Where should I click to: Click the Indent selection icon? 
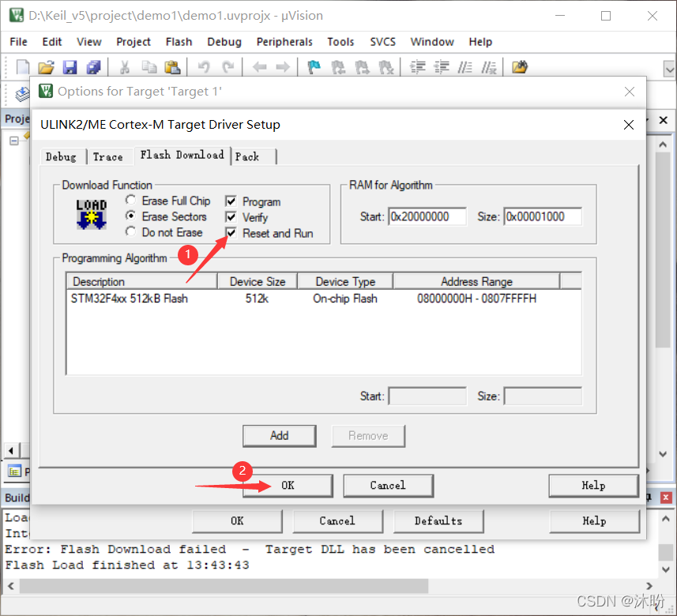(418, 67)
